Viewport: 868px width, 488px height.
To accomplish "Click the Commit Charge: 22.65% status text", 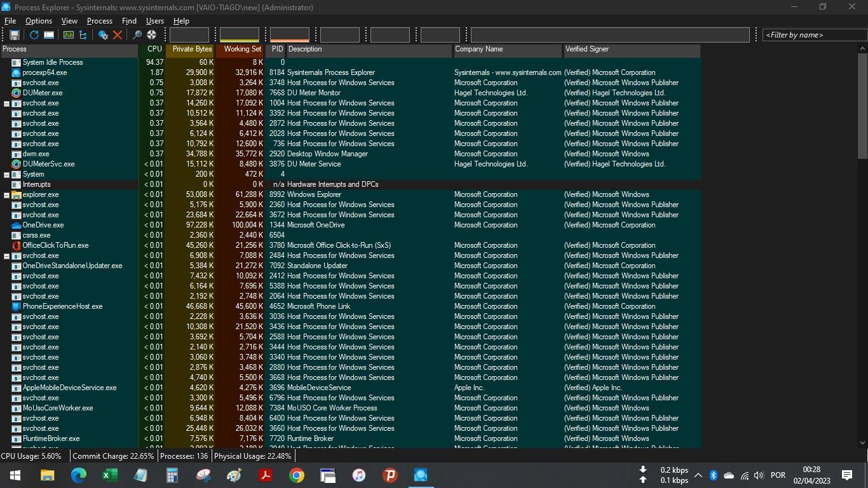I will 113,456.
